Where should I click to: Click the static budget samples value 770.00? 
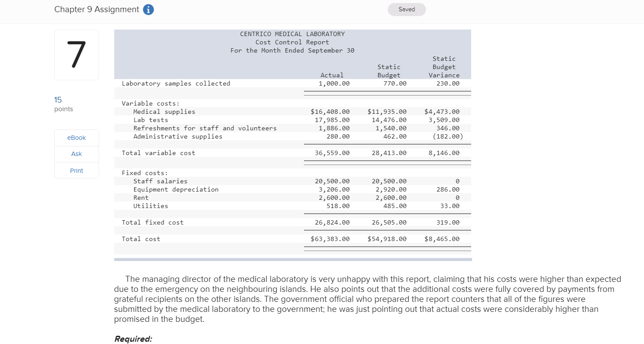click(x=395, y=83)
